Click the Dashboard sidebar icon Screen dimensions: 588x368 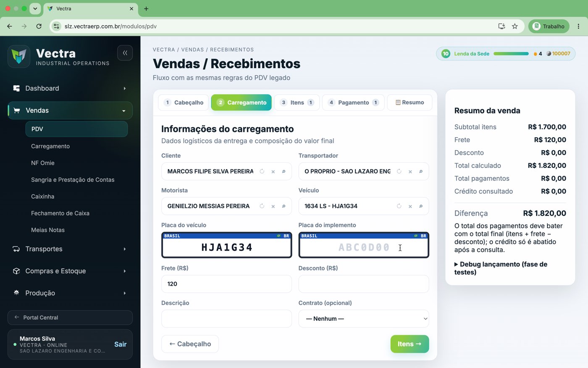pyautogui.click(x=16, y=88)
